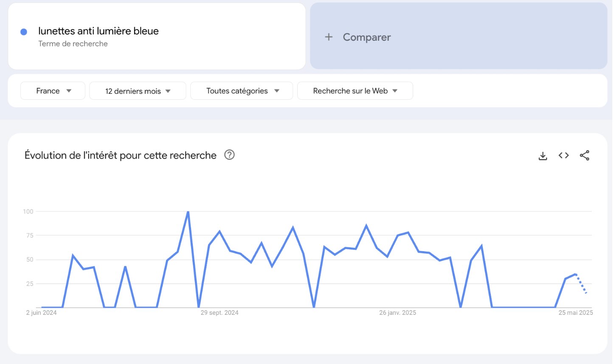This screenshot has width=614, height=364.
Task: Open the Toutes catégories dropdown
Action: point(242,91)
